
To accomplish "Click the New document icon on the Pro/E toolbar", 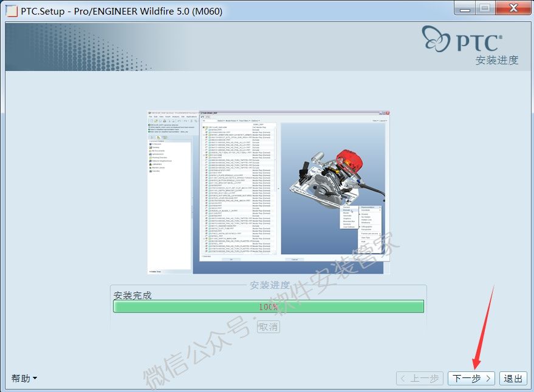I will click(x=152, y=120).
